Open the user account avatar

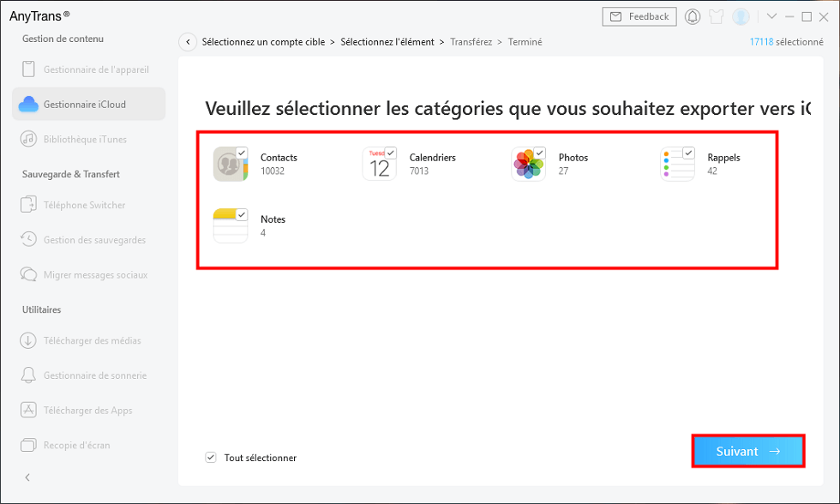pos(741,16)
